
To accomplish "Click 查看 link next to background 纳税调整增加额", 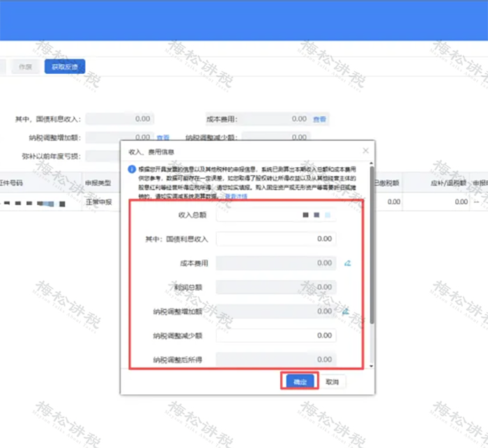I will click(163, 138).
